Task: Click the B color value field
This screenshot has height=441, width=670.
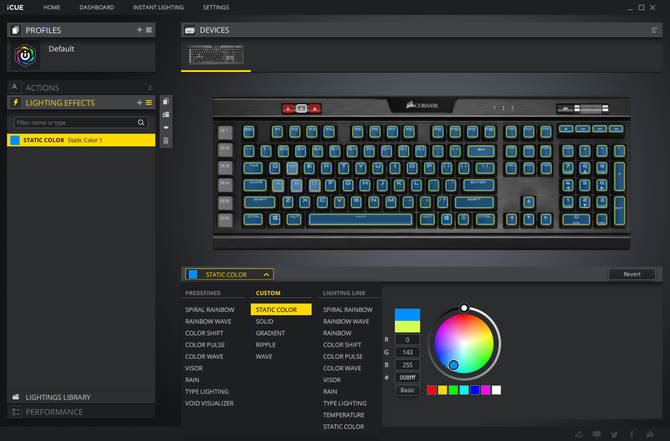Action: 407,365
